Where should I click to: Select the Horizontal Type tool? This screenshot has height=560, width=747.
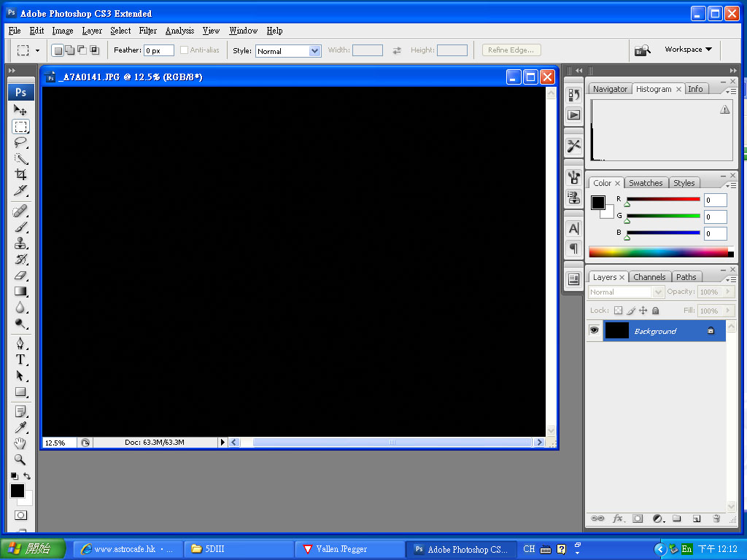click(x=20, y=359)
